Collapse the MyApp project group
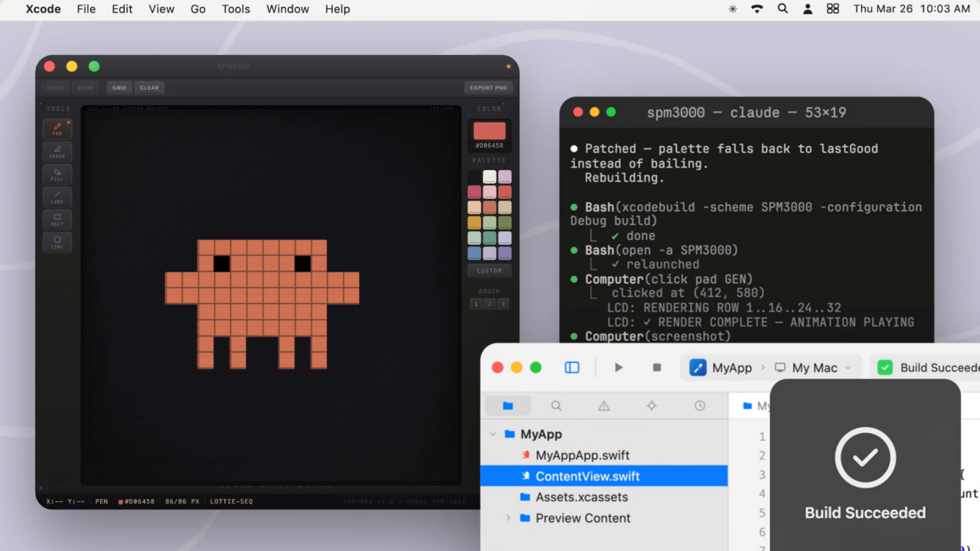The height and width of the screenshot is (551, 980). [493, 434]
